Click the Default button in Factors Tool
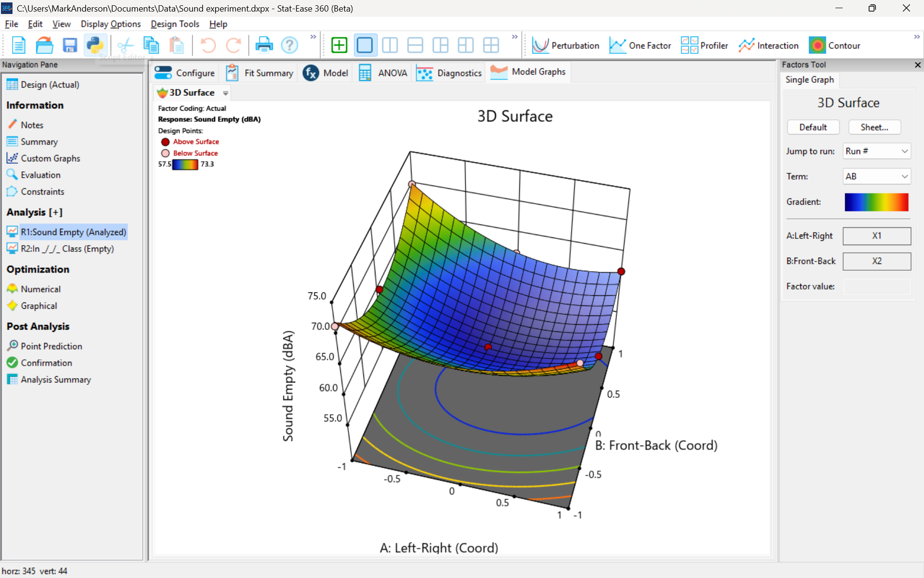Viewport: 924px width, 578px height. click(813, 127)
